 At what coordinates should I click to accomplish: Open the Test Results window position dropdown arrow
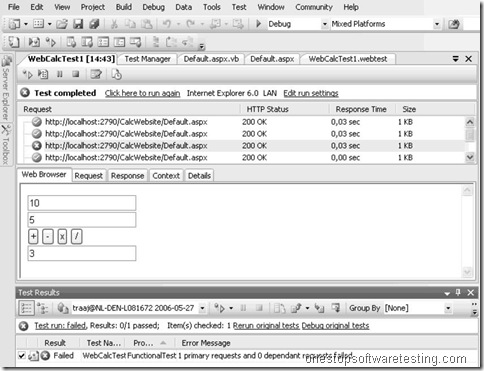[x=447, y=293]
